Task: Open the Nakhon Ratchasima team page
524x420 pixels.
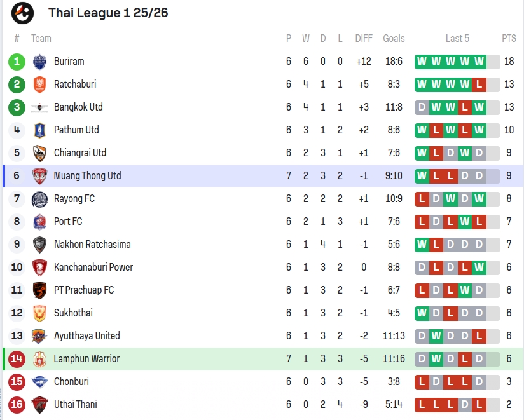Action: coord(92,245)
